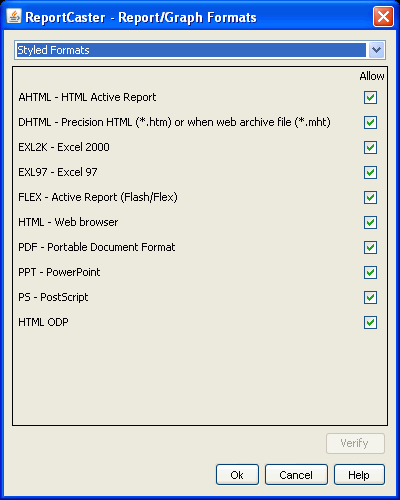
Task: Uncheck AHTML - HTML Active Report
Action: 370,98
